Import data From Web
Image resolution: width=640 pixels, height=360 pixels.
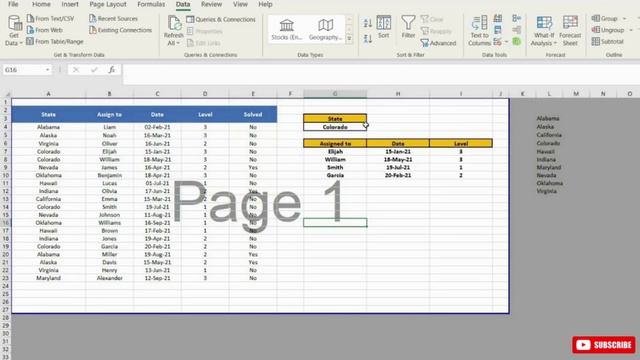pyautogui.click(x=45, y=30)
